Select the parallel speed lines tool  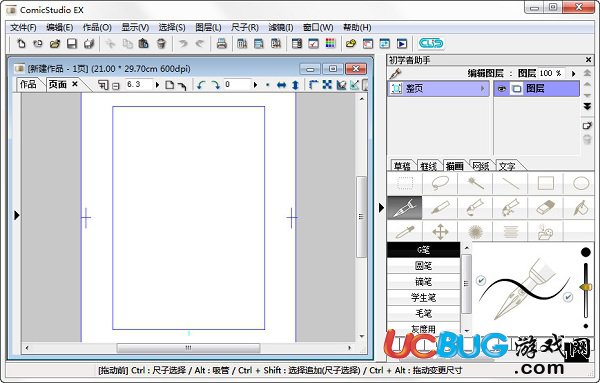(x=510, y=231)
